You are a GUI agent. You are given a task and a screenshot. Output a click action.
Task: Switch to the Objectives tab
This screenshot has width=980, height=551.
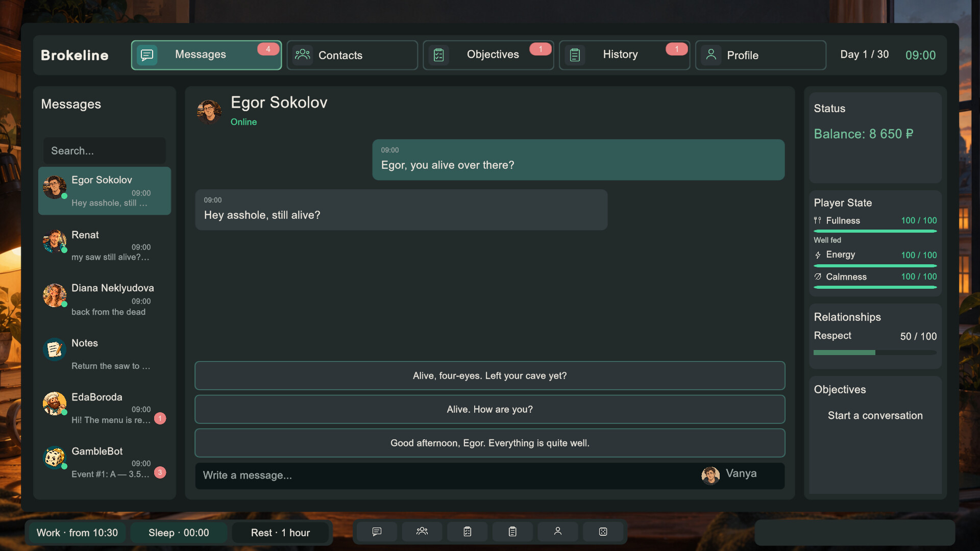(x=488, y=55)
